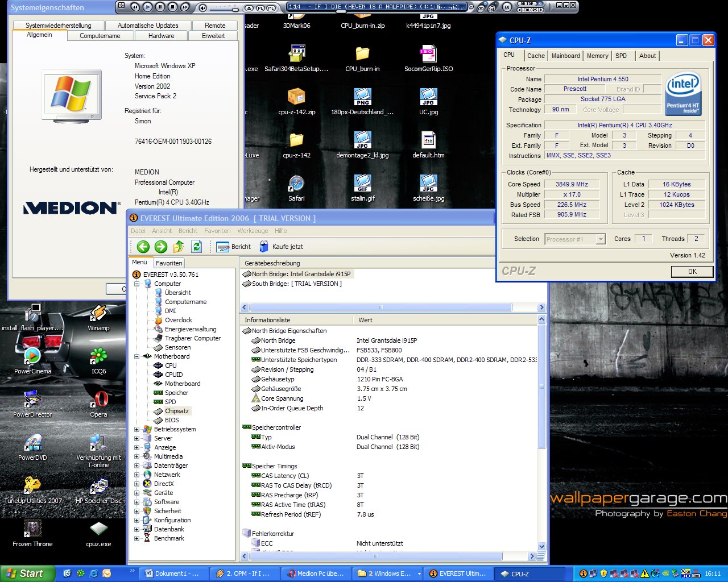Click Winamp eject/open file button
Image resolution: width=728 pixels, height=582 pixels.
pos(249,8)
